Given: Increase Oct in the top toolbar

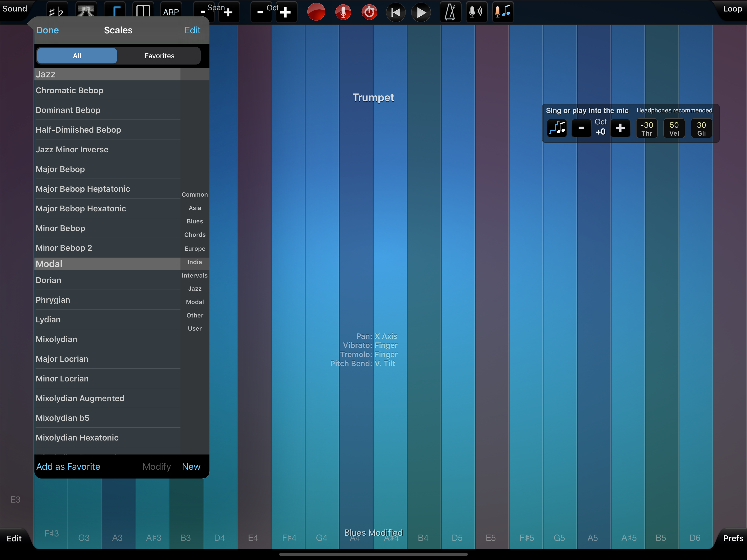Looking at the screenshot, I should point(286,12).
